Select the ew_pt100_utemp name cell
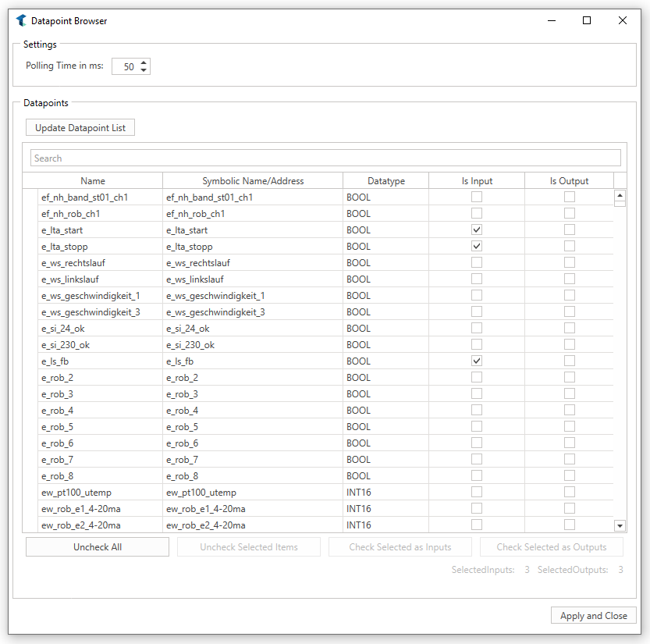650x644 pixels. 100,493
